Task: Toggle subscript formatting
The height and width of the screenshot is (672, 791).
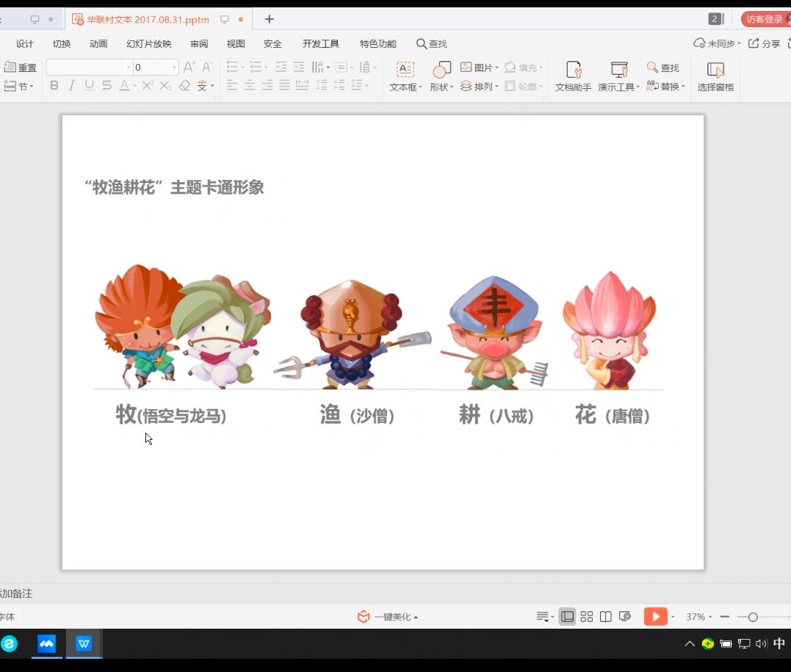Action: tap(165, 86)
